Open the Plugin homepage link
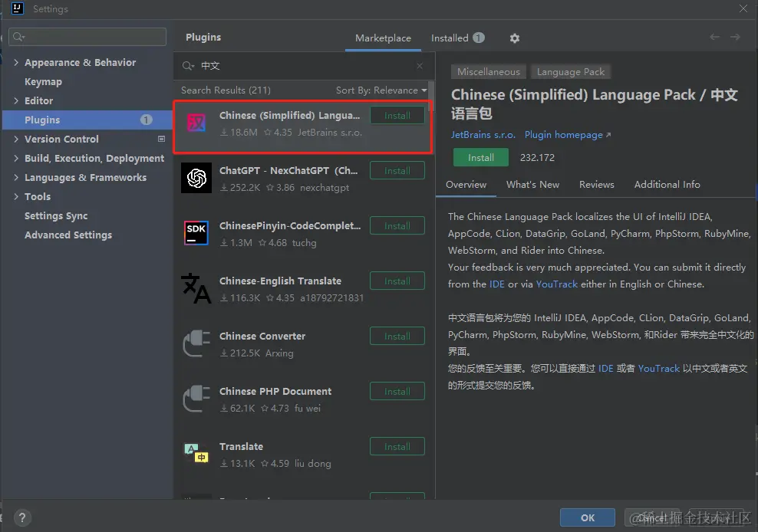The image size is (758, 532). 568,135
